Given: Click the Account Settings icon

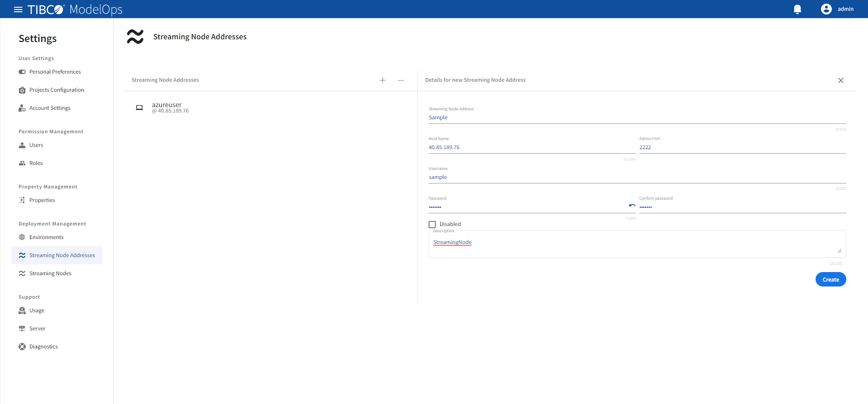Looking at the screenshot, I should click(x=22, y=108).
